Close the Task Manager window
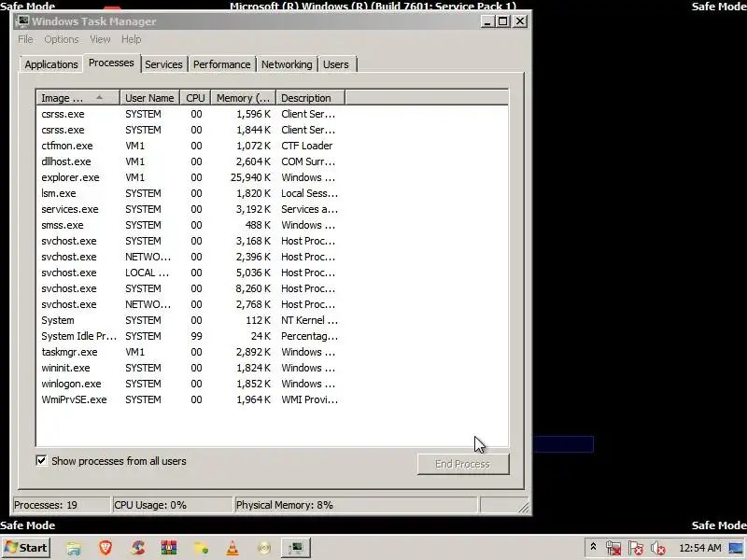The image size is (747, 560). click(x=520, y=21)
